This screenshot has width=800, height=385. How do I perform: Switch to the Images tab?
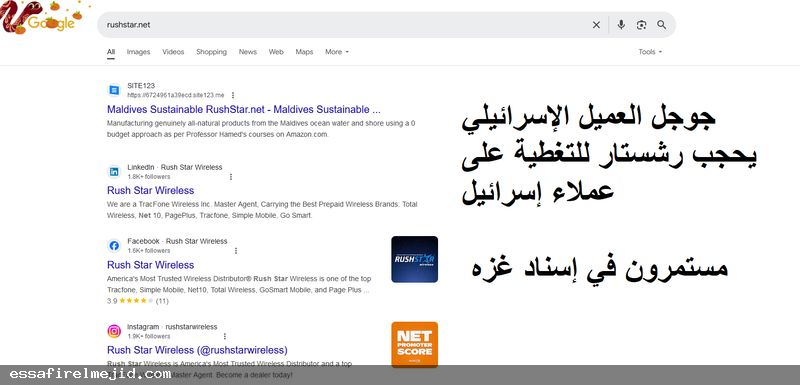pos(138,52)
